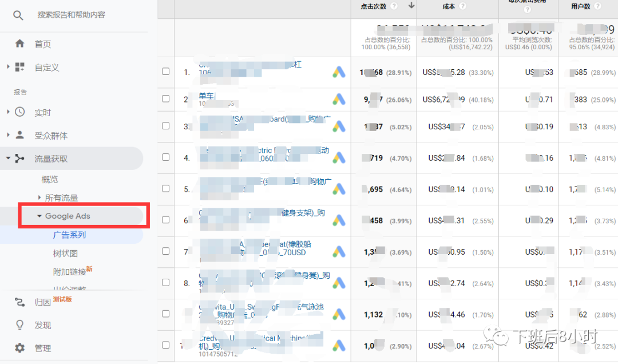Open the 实时 reports item
Screen dimensions: 618x364
click(42, 113)
